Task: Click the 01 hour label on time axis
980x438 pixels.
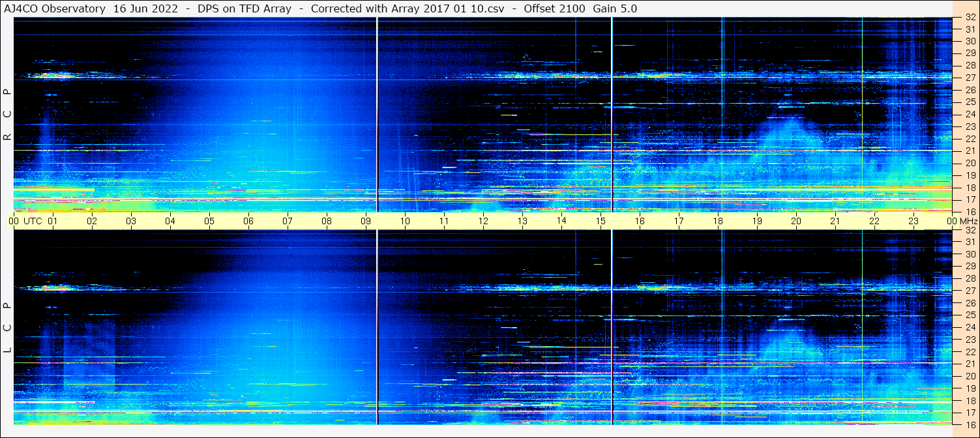Action: tap(53, 221)
